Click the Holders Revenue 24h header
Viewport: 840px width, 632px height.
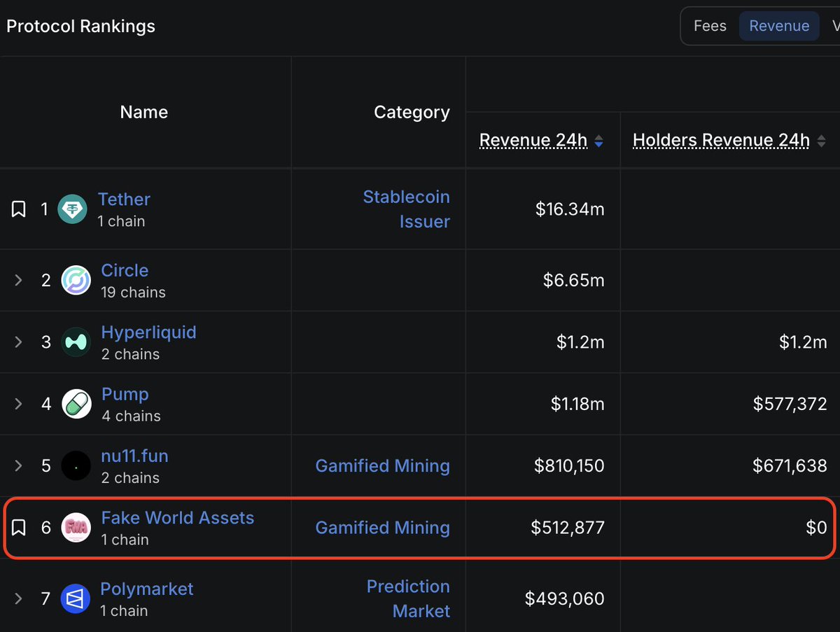[721, 141]
